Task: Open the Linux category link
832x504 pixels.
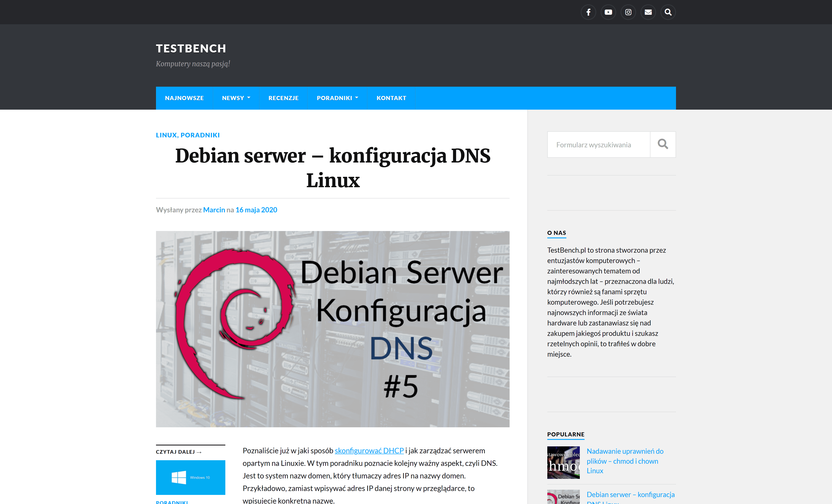Action: coord(166,135)
